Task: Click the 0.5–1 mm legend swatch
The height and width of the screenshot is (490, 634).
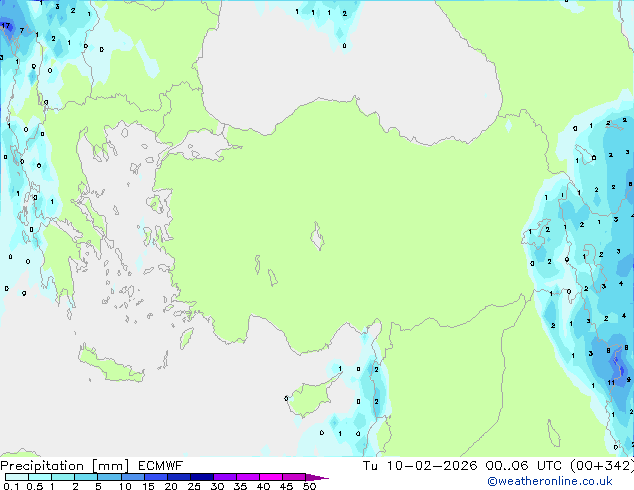Action: click(x=40, y=477)
